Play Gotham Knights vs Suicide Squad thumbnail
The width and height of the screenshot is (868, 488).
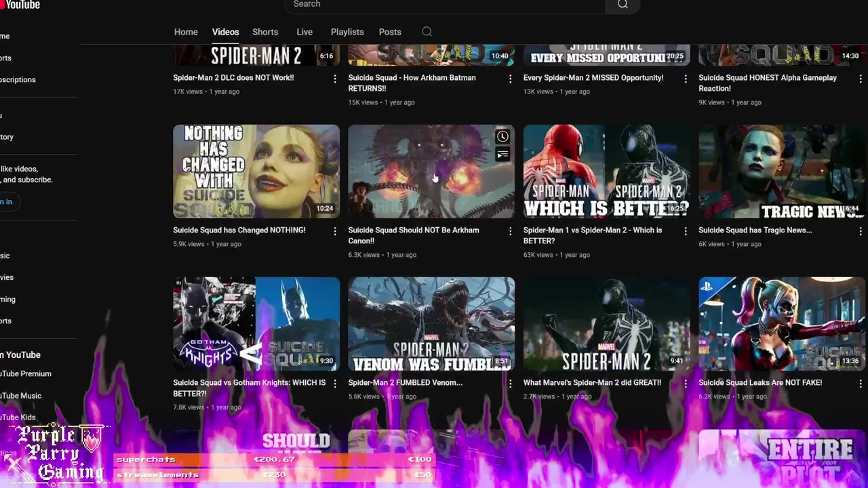coord(256,324)
